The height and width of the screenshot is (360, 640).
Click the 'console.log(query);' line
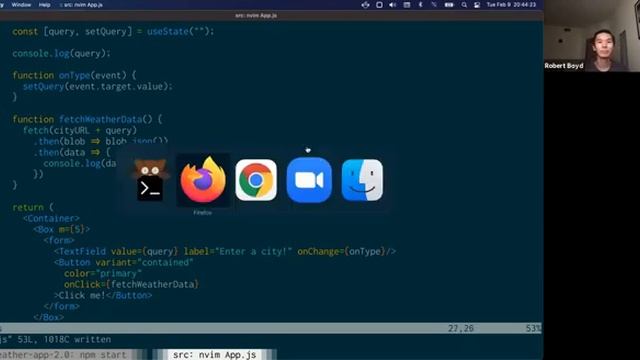61,53
